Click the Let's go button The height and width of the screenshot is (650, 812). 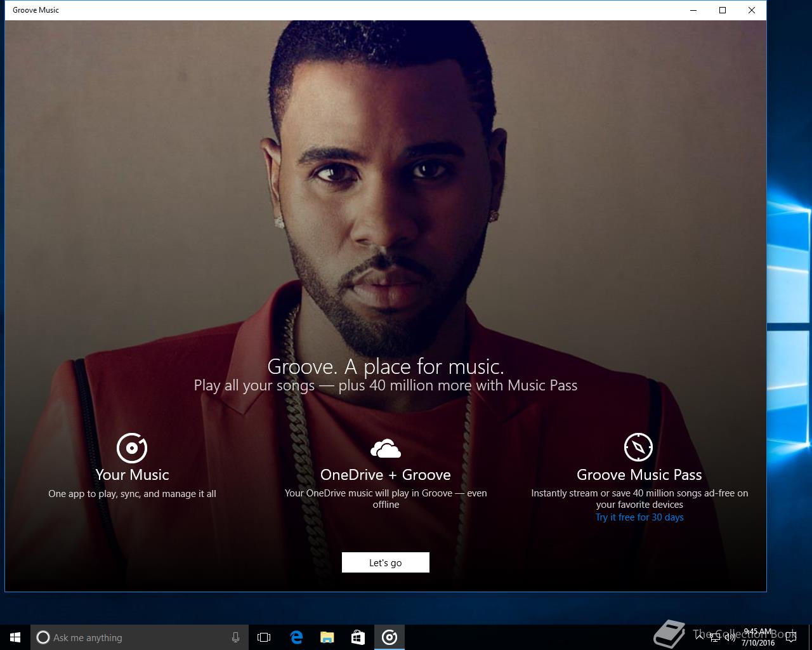click(x=386, y=562)
